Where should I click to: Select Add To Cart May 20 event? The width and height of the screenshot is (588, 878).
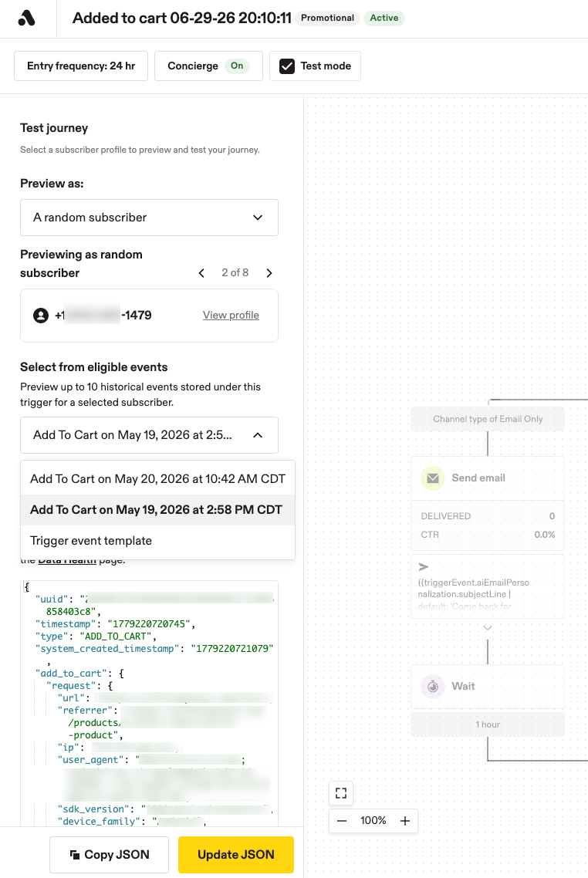[157, 479]
